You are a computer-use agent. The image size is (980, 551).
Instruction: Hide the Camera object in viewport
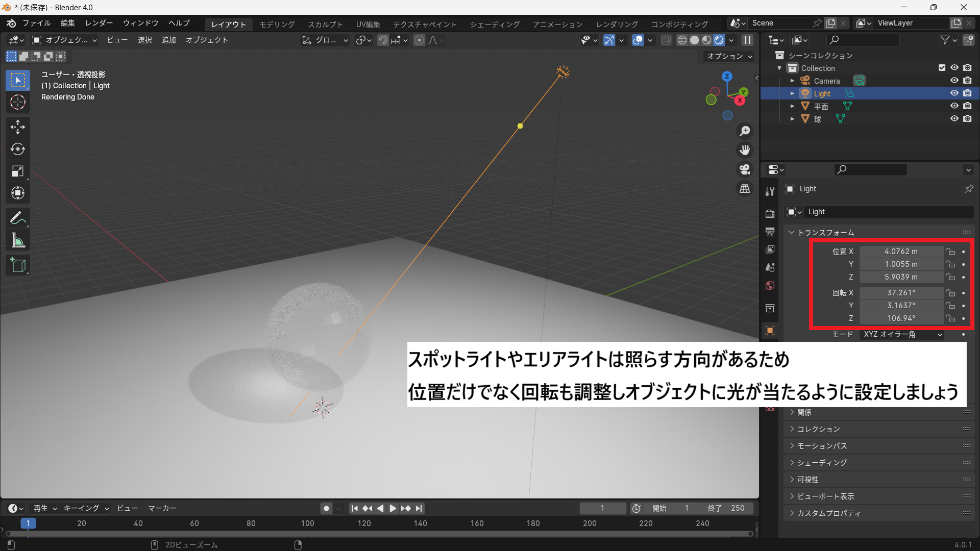pyautogui.click(x=954, y=80)
